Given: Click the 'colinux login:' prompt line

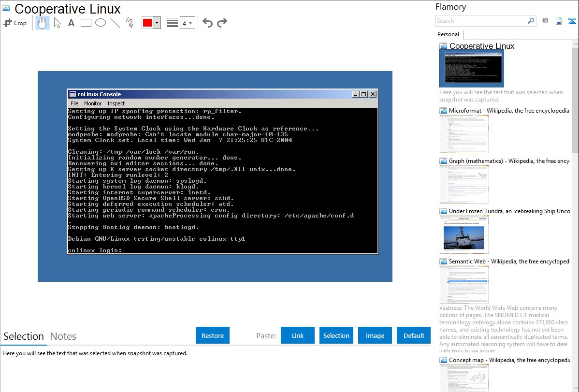Looking at the screenshot, I should coord(95,250).
